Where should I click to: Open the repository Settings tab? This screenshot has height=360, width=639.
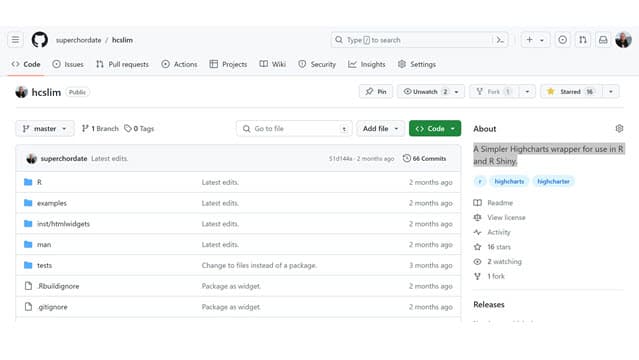tap(417, 64)
